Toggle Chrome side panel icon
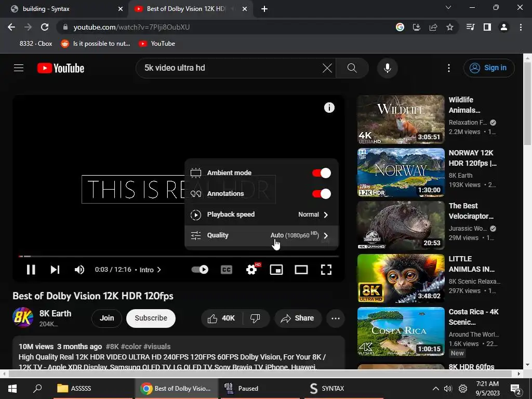 [487, 27]
